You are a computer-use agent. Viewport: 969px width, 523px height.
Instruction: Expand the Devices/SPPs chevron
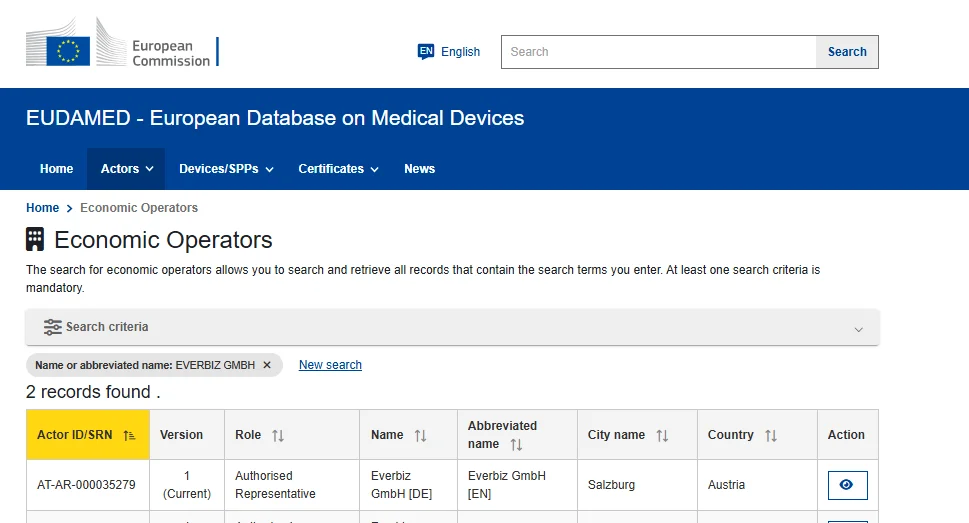coord(269,169)
